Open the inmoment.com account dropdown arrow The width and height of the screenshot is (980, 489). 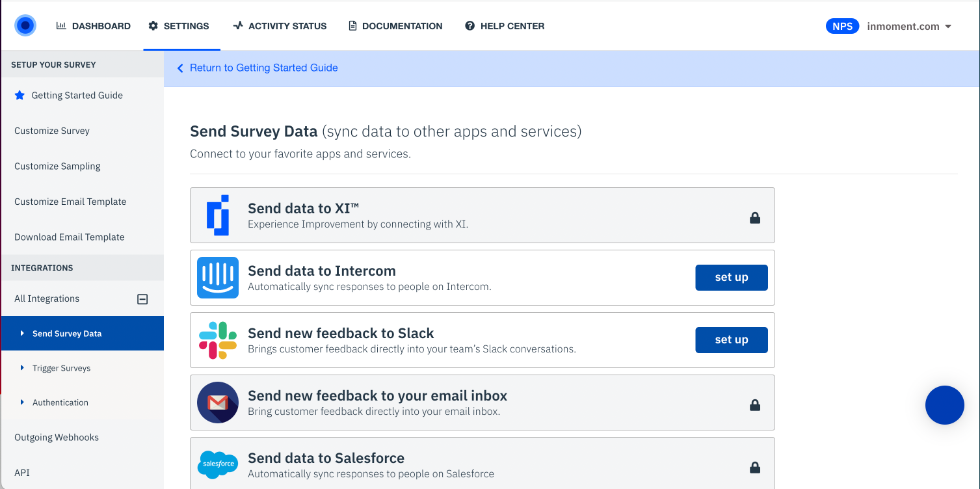click(948, 27)
